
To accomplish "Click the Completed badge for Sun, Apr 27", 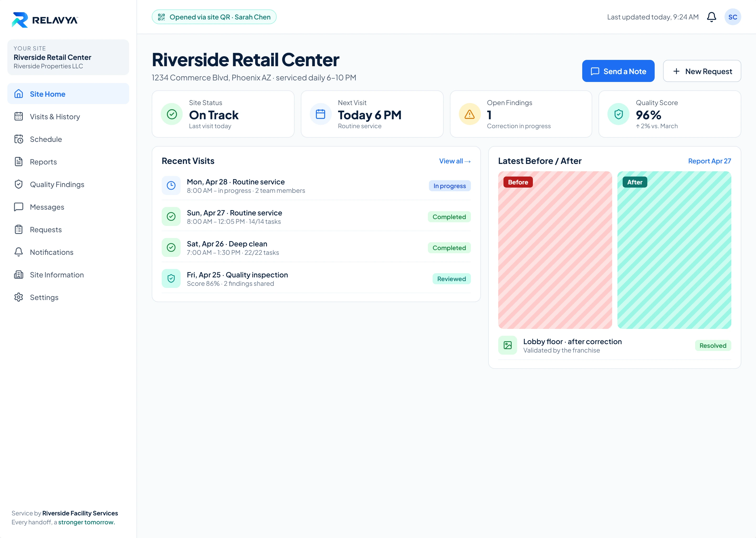I will point(449,217).
